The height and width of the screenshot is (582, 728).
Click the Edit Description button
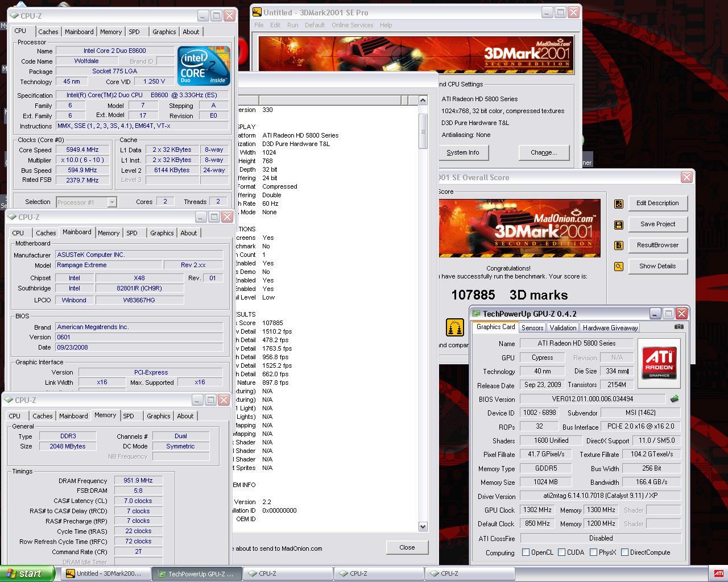657,203
